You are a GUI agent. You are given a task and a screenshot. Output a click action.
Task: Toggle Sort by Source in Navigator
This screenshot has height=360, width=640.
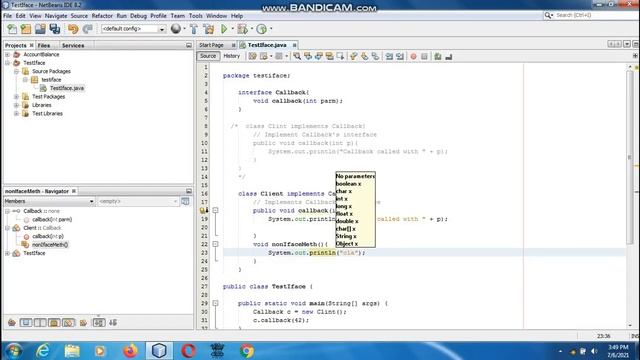[x=113, y=322]
